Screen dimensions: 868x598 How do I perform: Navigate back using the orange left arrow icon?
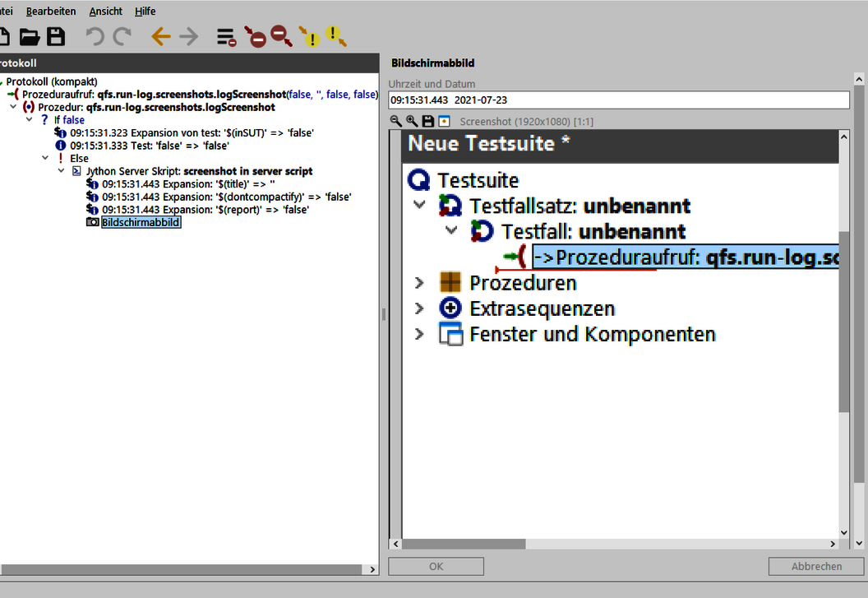pos(160,36)
